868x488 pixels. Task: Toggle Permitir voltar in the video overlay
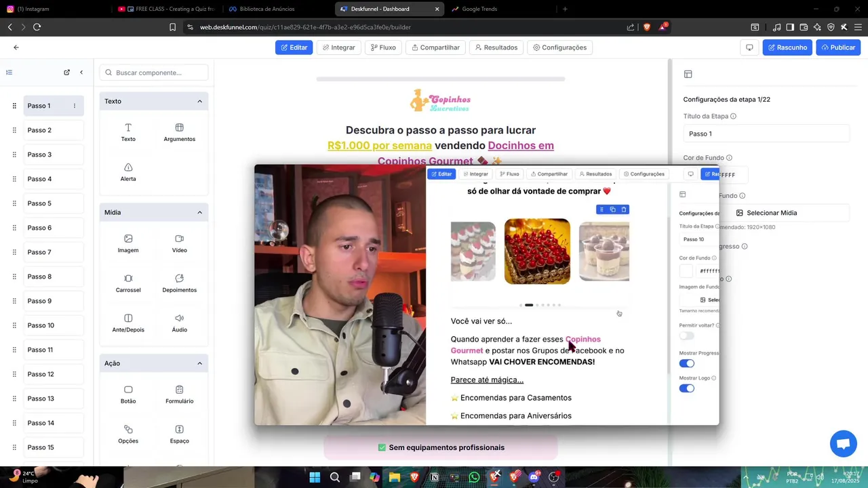coord(687,335)
